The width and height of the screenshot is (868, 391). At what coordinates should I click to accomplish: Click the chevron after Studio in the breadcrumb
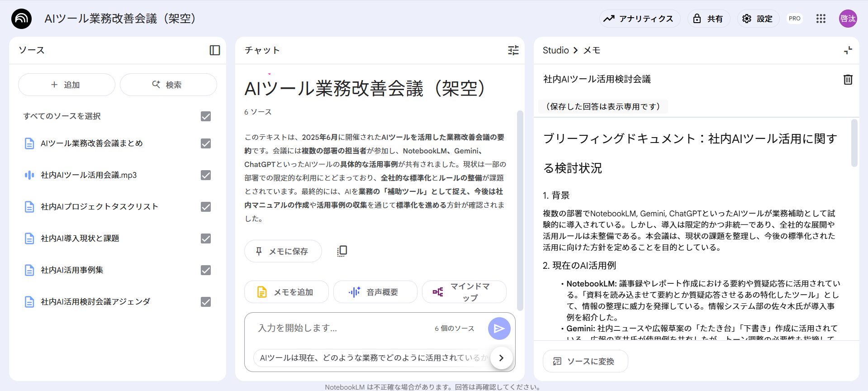pos(576,50)
